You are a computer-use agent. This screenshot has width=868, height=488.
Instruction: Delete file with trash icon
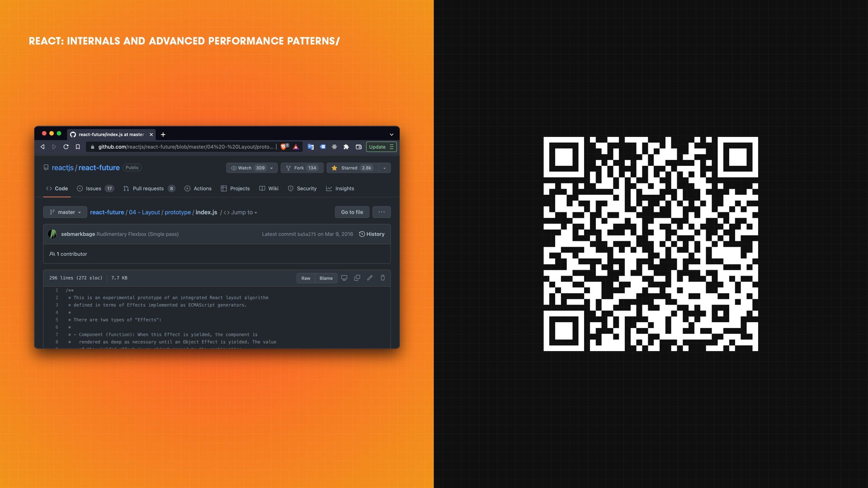(383, 278)
